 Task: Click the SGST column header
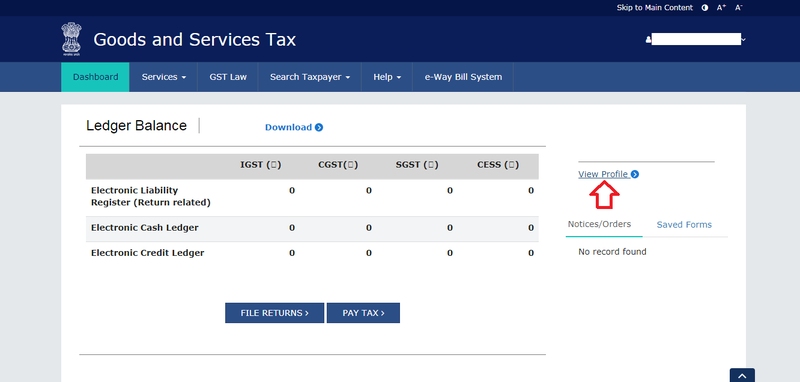(x=417, y=165)
